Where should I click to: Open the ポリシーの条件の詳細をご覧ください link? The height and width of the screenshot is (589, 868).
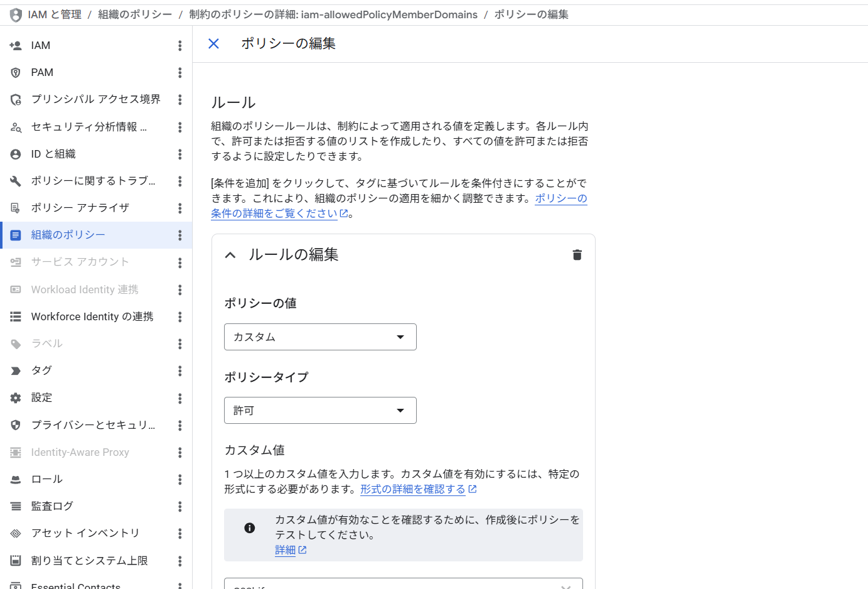399,206
